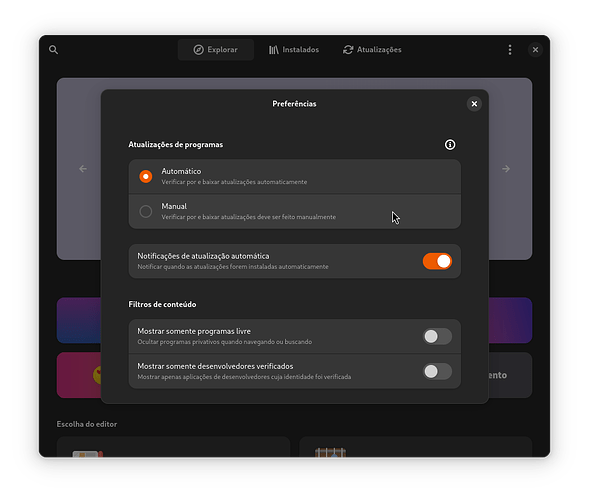Switch to the Atualizações tab
This screenshot has height=500, width=589.
coord(372,50)
